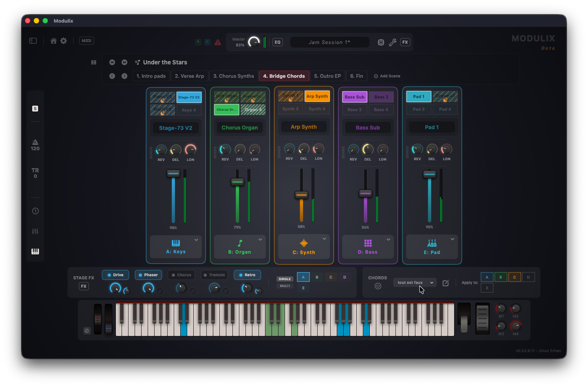Expand the C: Synth layer dropdown
Viewport: 588px width, 387px height.
coord(324,239)
